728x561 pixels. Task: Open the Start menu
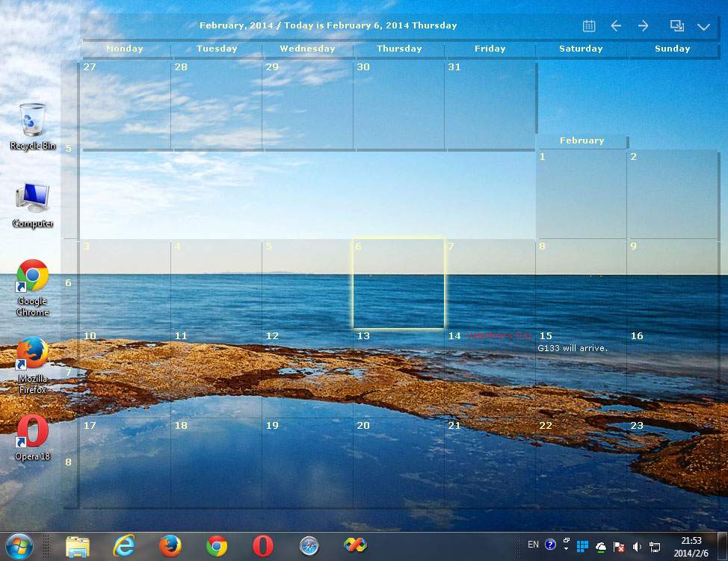tap(19, 545)
